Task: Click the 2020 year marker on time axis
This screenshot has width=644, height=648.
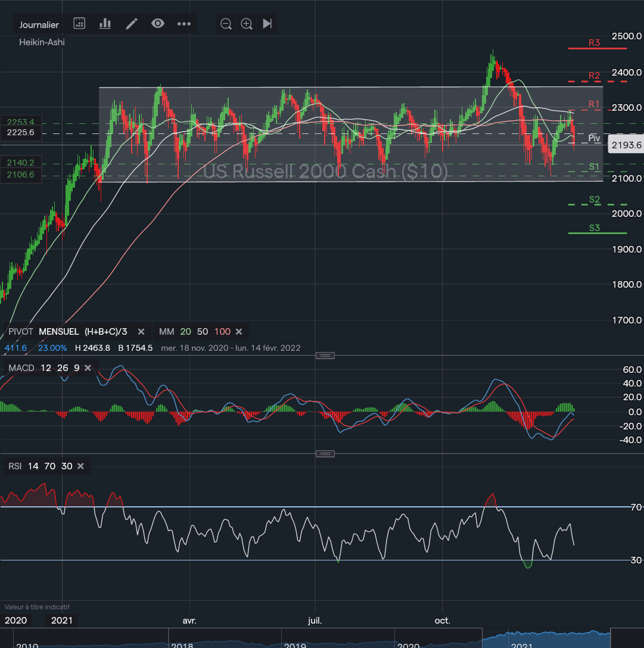Action: (15, 621)
